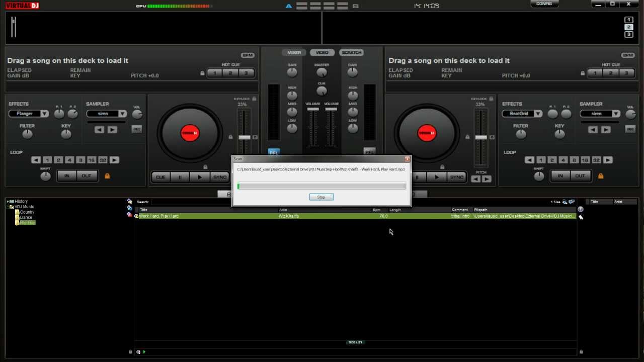Next sample arrow in left sampler
Image resolution: width=644 pixels, height=362 pixels.
[112, 130]
